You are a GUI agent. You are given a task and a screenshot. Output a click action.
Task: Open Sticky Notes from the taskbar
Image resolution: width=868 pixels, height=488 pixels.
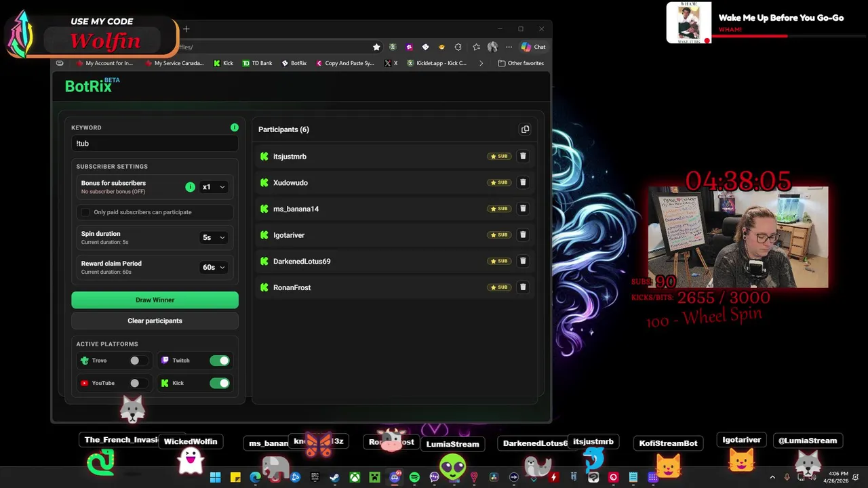click(235, 477)
